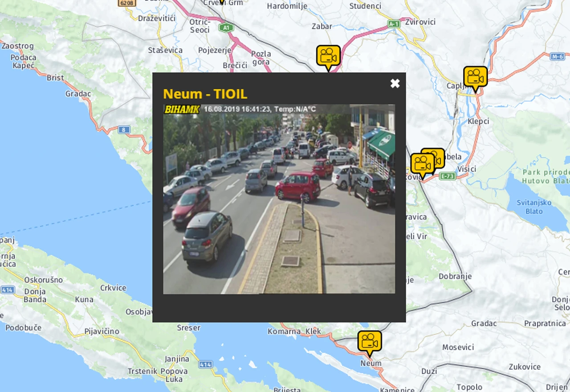This screenshot has width=570, height=392.
Task: Click the "Donja Banda" map label
Action: [35, 295]
